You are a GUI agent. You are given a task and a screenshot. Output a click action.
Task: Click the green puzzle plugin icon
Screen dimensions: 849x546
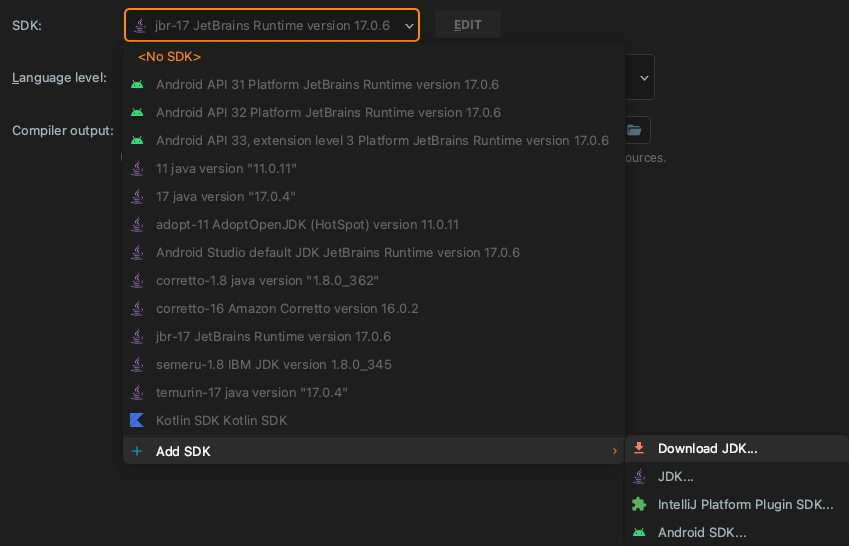pos(639,504)
